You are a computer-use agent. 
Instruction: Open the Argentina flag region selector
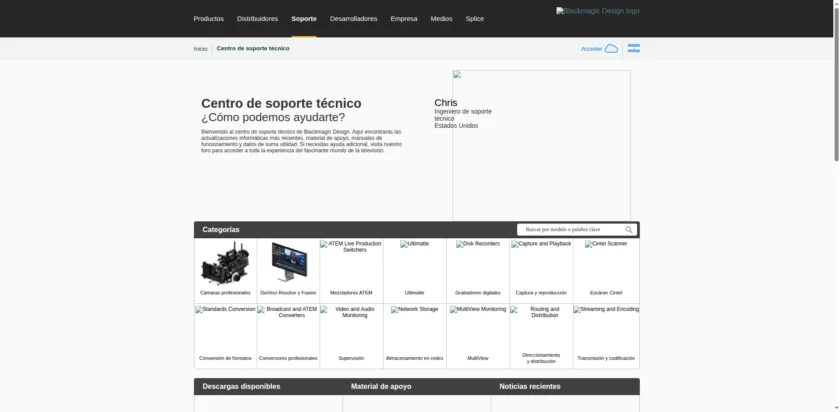coord(634,48)
